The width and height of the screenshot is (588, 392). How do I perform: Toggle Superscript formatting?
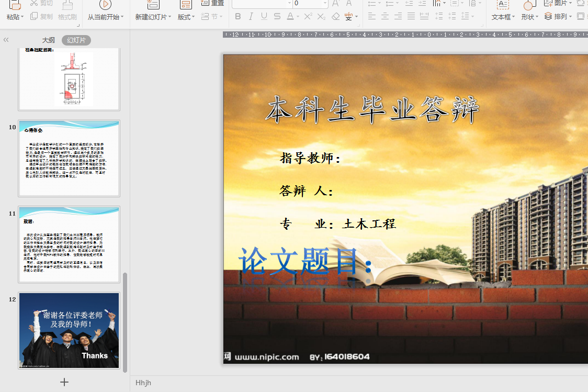click(x=308, y=17)
